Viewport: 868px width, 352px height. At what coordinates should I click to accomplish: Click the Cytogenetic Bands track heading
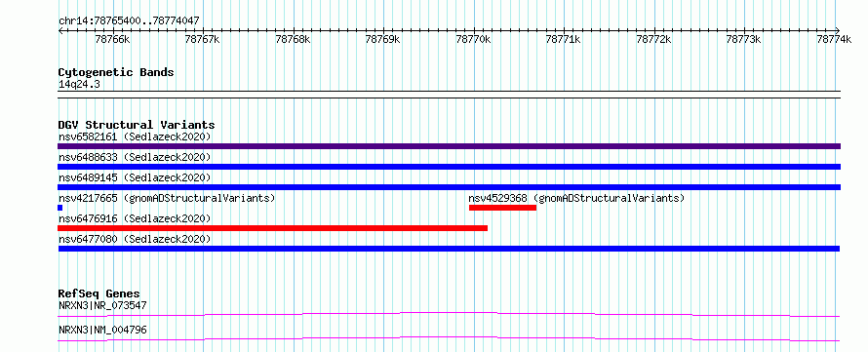pyautogui.click(x=116, y=72)
